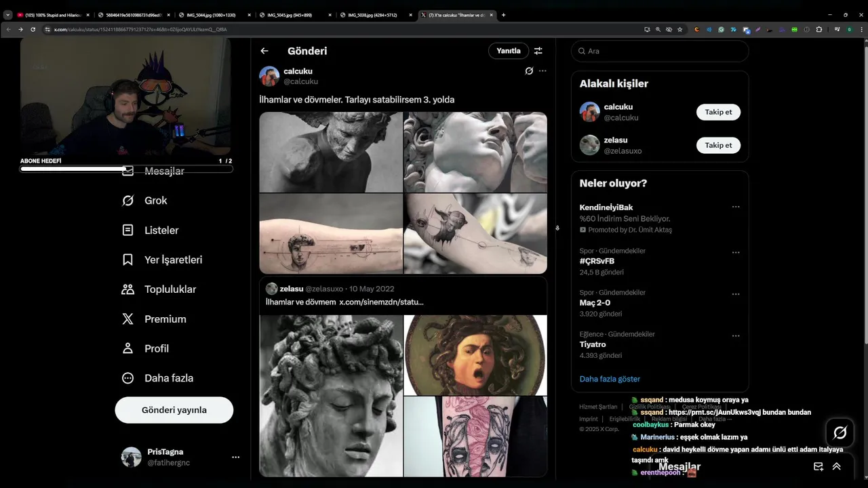Bookmark this page with the star icon

(x=679, y=29)
